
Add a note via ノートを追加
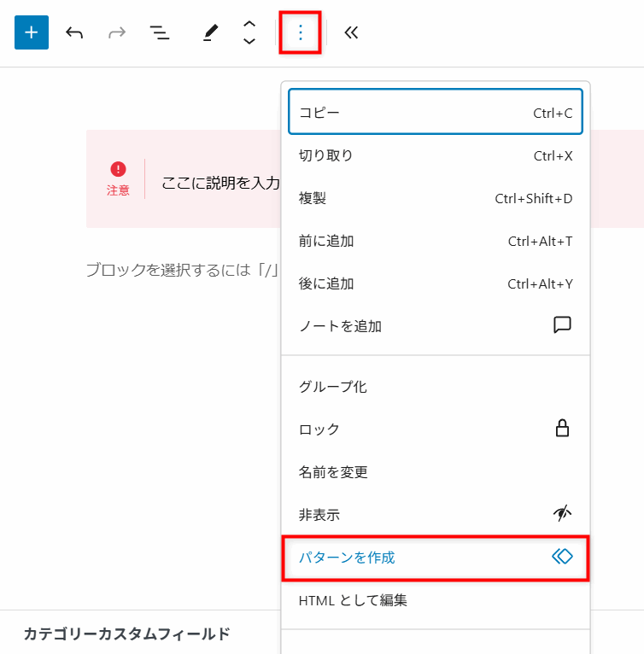[435, 326]
